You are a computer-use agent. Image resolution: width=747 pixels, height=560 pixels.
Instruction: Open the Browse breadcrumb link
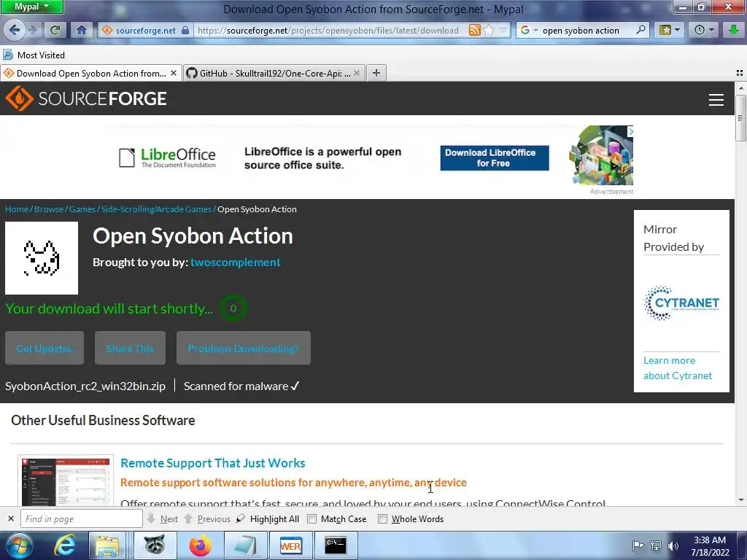click(49, 209)
